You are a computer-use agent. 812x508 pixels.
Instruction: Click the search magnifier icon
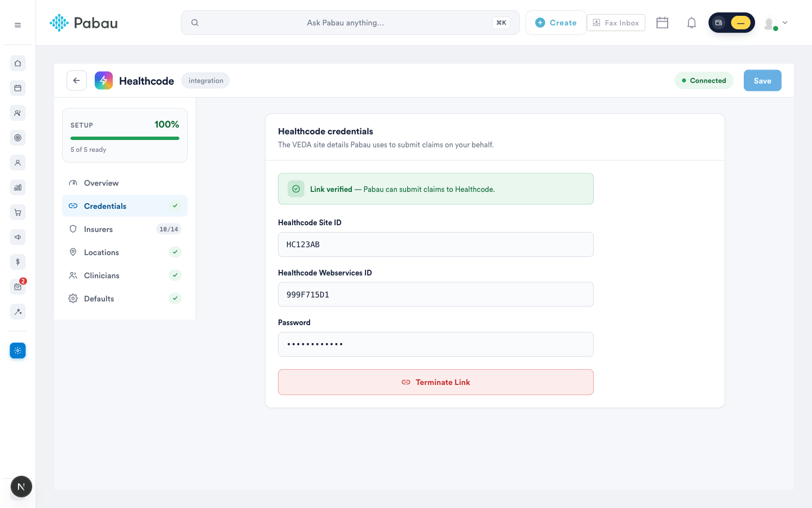pos(195,23)
